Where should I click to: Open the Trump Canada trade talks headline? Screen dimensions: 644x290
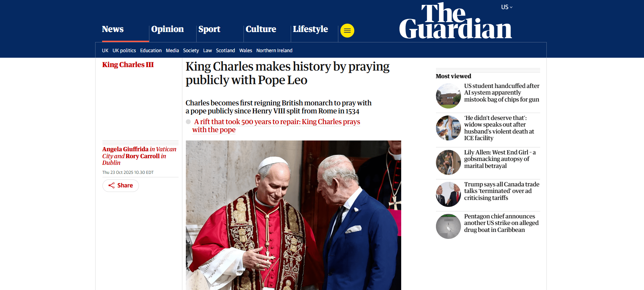(502, 191)
